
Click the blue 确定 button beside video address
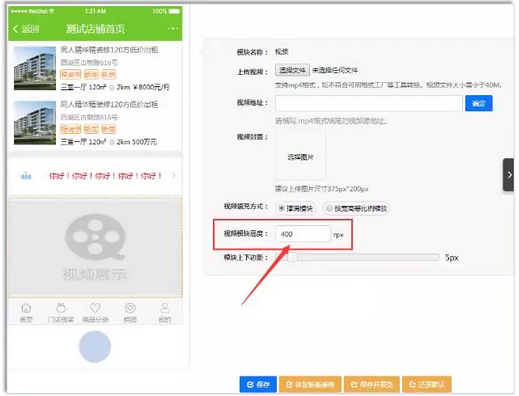tap(479, 103)
